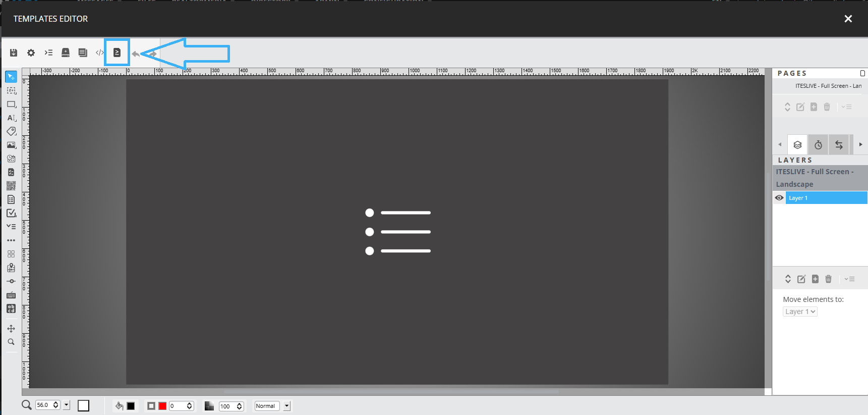Open the settings gear in the top toolbar
The height and width of the screenshot is (415, 868).
(x=31, y=53)
